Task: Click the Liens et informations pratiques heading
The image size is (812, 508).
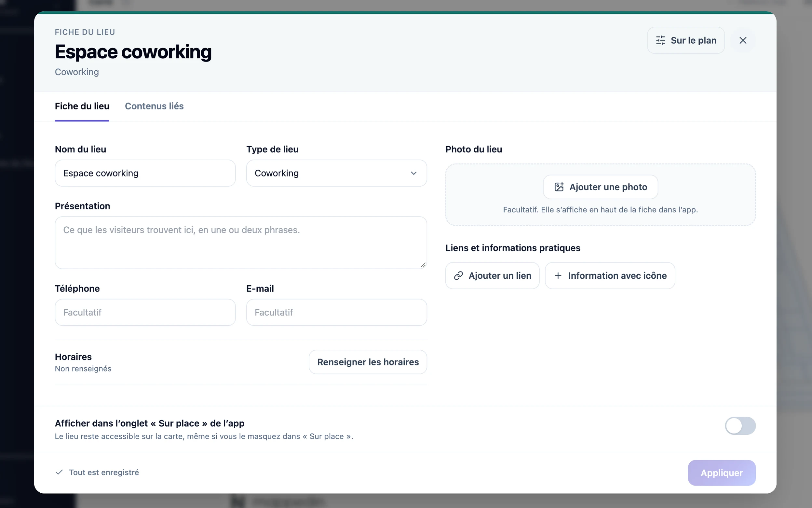Action: pyautogui.click(x=513, y=248)
